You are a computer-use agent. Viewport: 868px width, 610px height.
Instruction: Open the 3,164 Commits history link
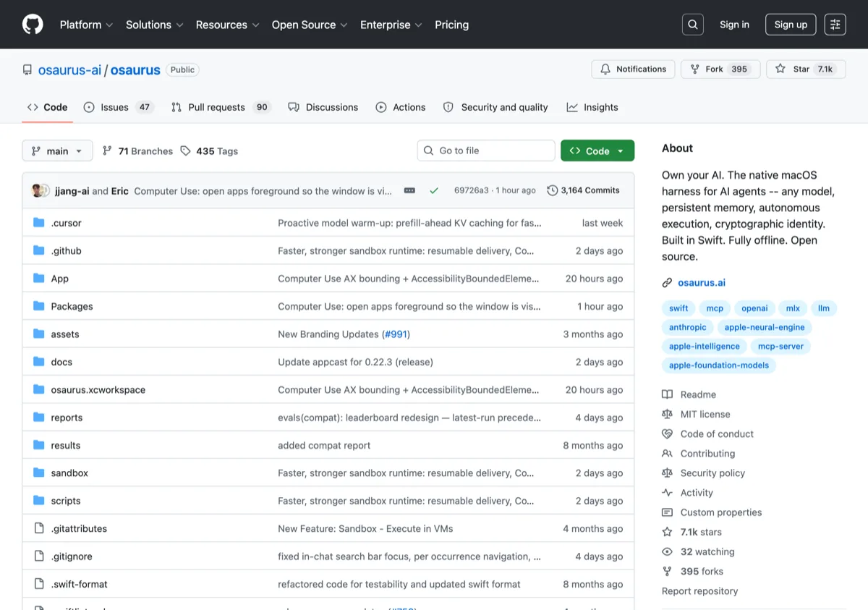pos(584,190)
